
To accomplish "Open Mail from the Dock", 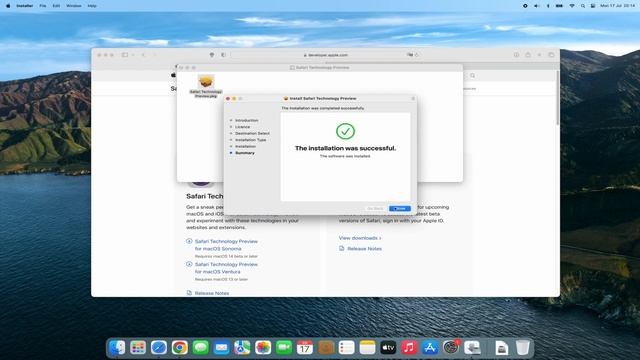I will click(221, 347).
